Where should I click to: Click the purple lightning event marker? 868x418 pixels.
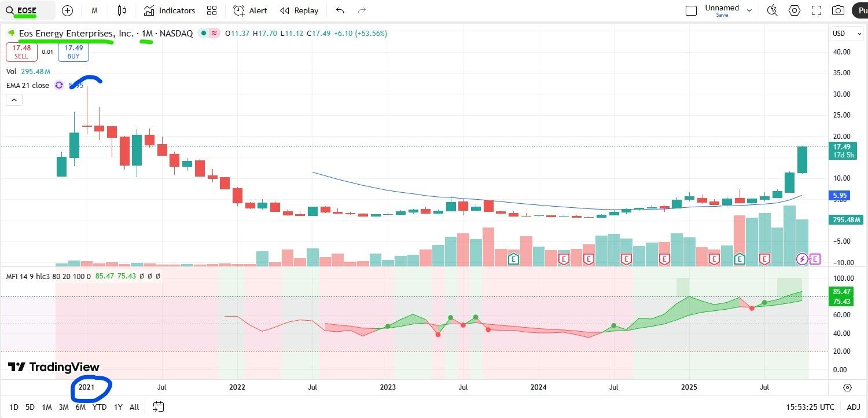802,259
